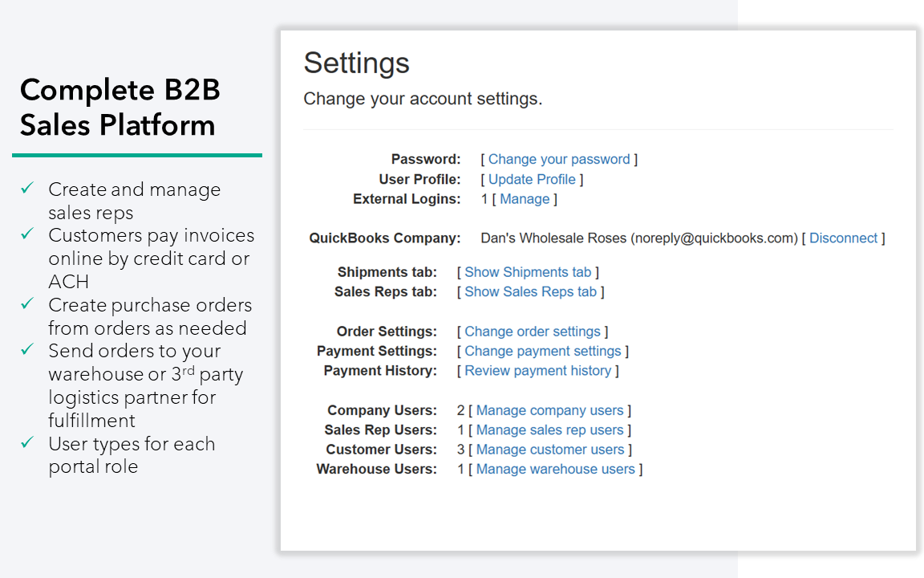Click checkmark beside 'Create purchase orders'
Viewport: 924px width, 578px height.
(28, 303)
